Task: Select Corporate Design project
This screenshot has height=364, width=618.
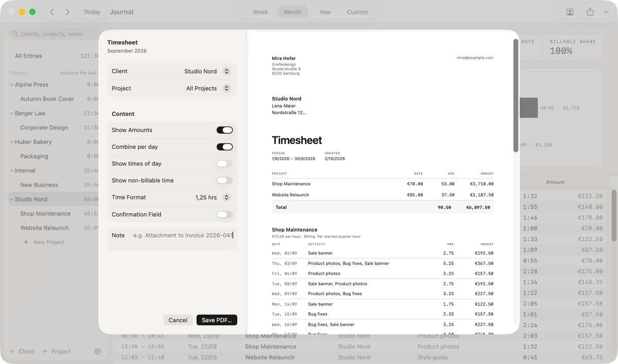Action: click(x=44, y=128)
